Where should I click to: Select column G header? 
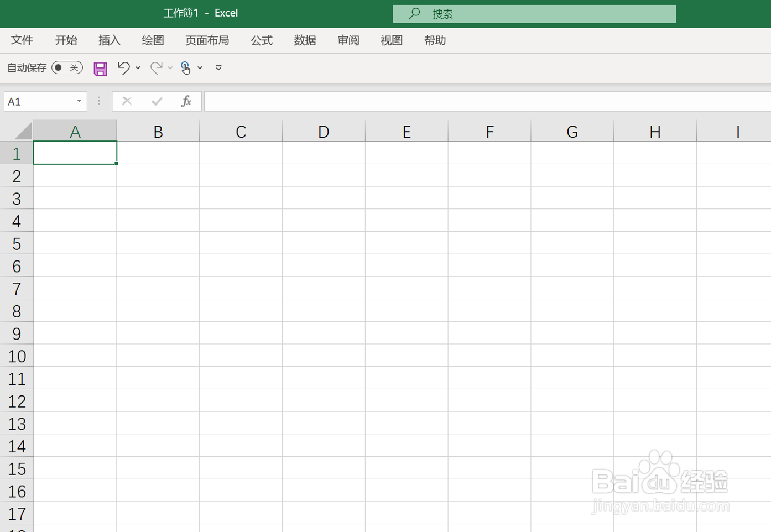click(572, 131)
